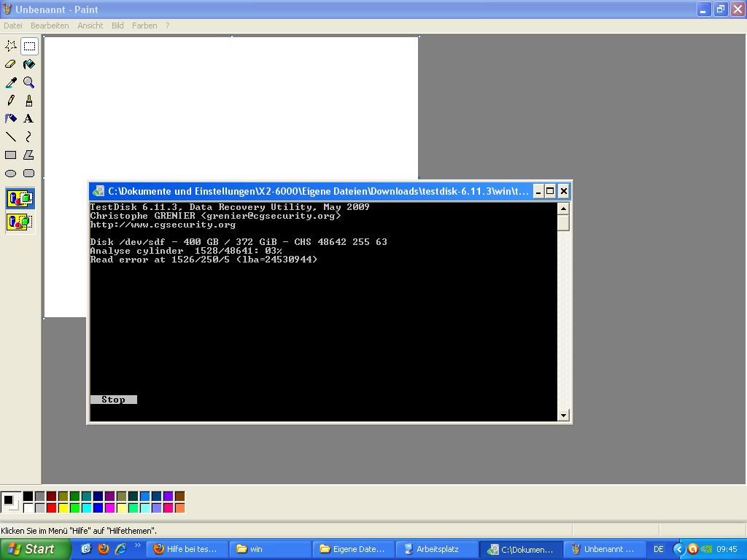Pick the magenta color swatch
The height and width of the screenshot is (560, 747).
tap(109, 508)
